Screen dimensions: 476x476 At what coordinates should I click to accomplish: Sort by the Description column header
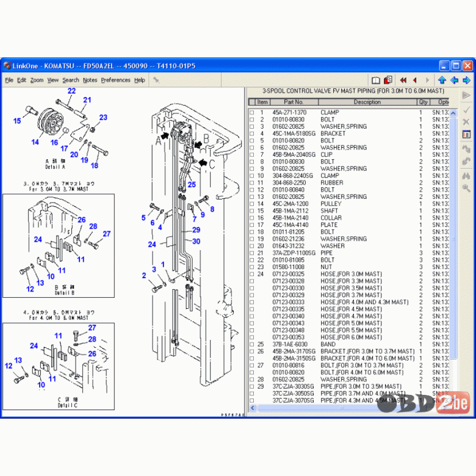367,102
